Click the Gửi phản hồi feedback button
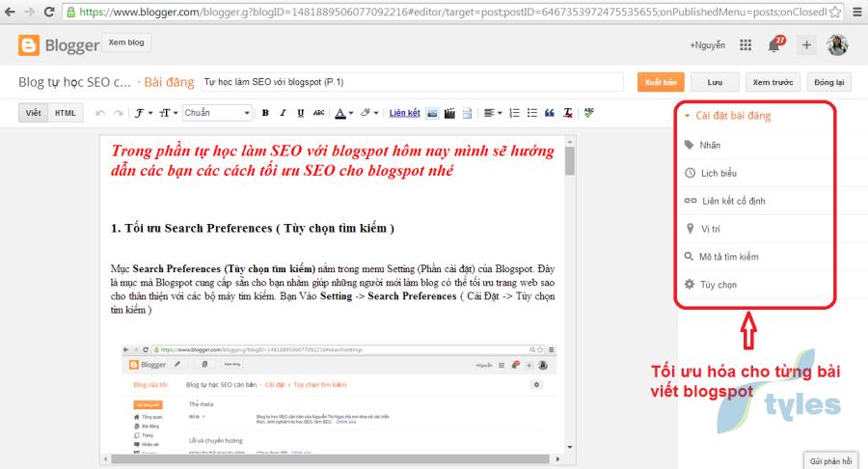 [831, 460]
